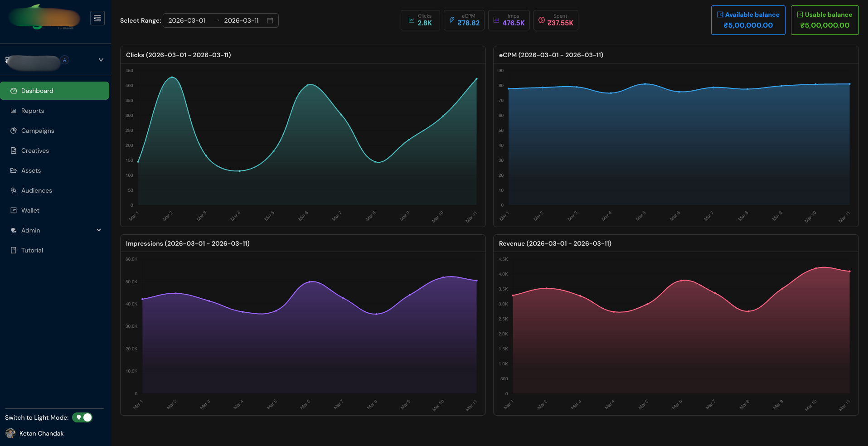Open the Dashboard menu item

pos(54,91)
